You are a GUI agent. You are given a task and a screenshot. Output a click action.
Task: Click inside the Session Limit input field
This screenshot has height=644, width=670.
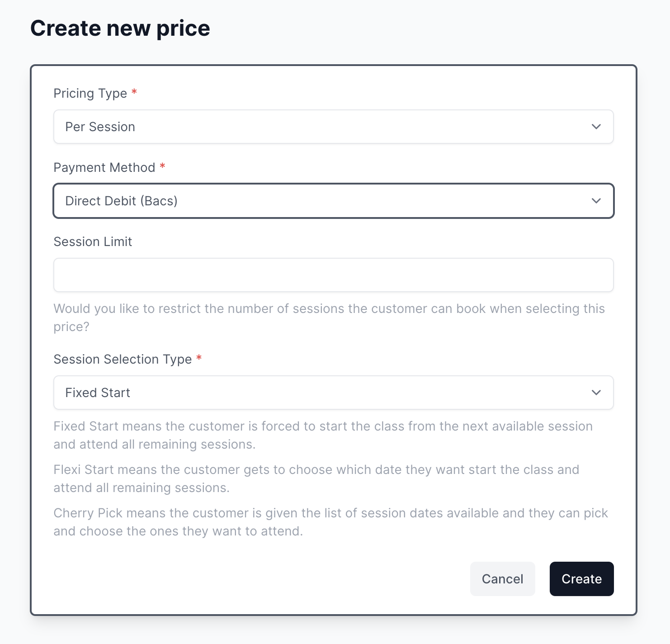[x=334, y=275]
